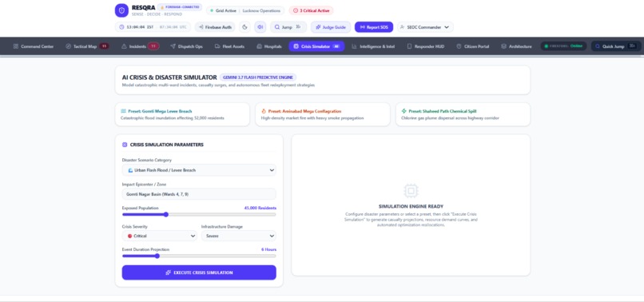Click the flood wave icon on Gomti preset
The height and width of the screenshot is (302, 644).
tap(123, 111)
